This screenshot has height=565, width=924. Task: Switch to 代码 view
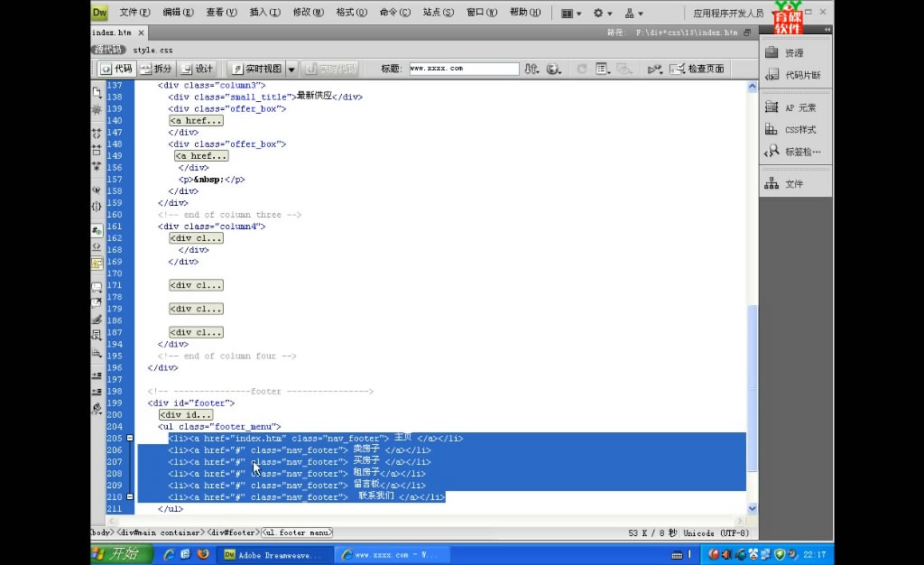tap(116, 69)
